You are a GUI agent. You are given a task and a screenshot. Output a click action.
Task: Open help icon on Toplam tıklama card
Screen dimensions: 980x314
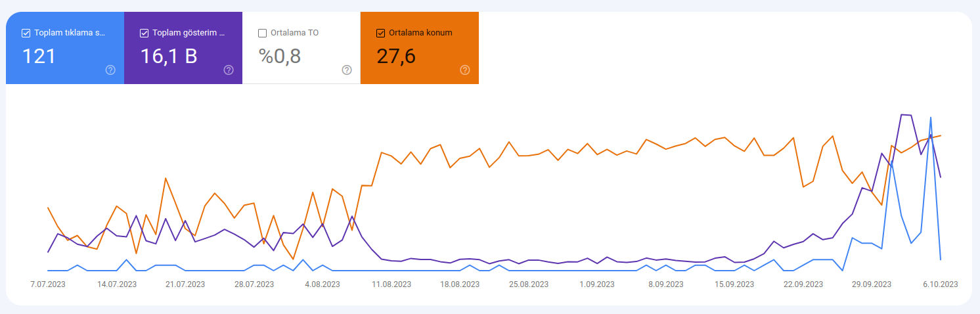coord(110,70)
